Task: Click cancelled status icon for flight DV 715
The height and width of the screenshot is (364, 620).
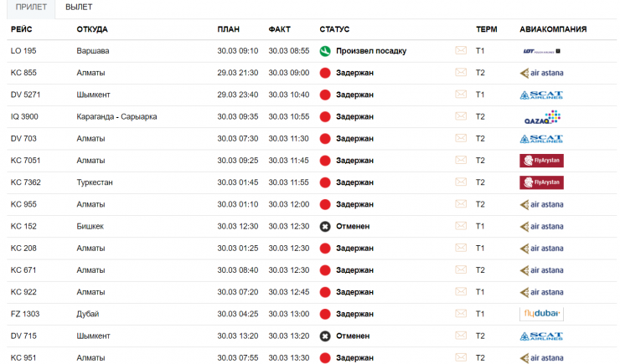Action: (326, 336)
